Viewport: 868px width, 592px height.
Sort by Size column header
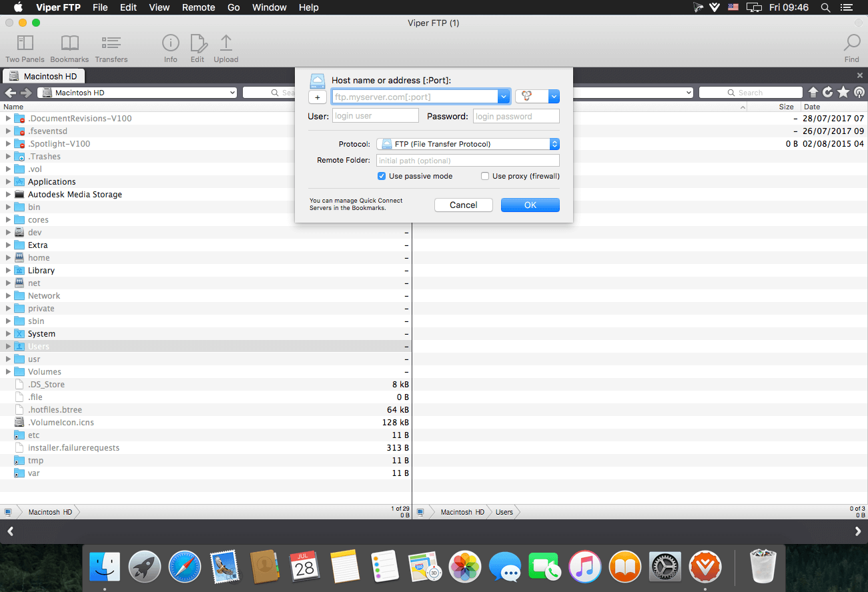point(786,107)
